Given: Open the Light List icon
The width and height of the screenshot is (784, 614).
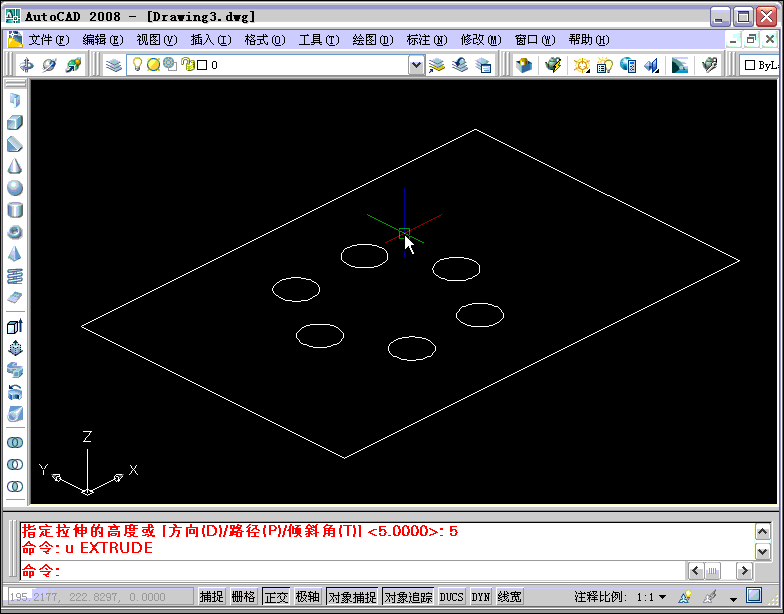Looking at the screenshot, I should (x=604, y=65).
